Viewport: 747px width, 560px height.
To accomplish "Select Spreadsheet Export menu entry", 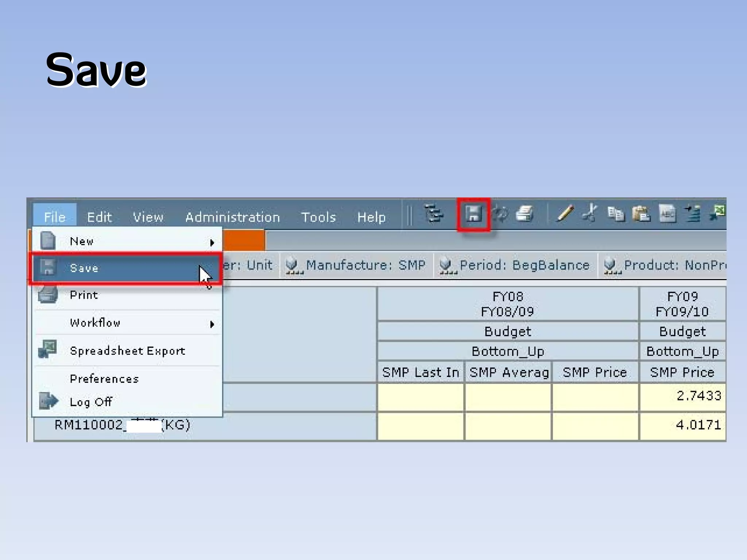I will pos(127,351).
